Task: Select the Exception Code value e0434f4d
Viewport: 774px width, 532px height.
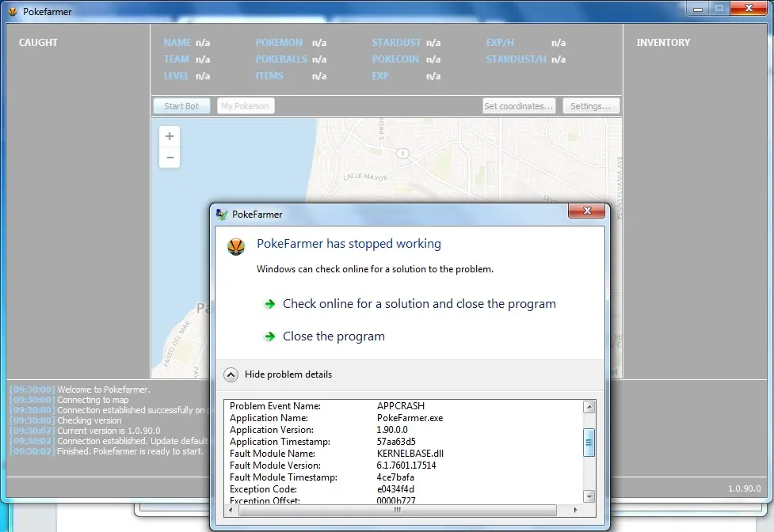Action: click(395, 489)
